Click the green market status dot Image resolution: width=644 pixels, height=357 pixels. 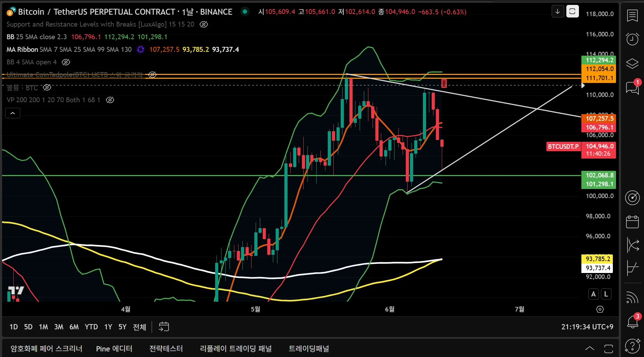pyautogui.click(x=245, y=12)
